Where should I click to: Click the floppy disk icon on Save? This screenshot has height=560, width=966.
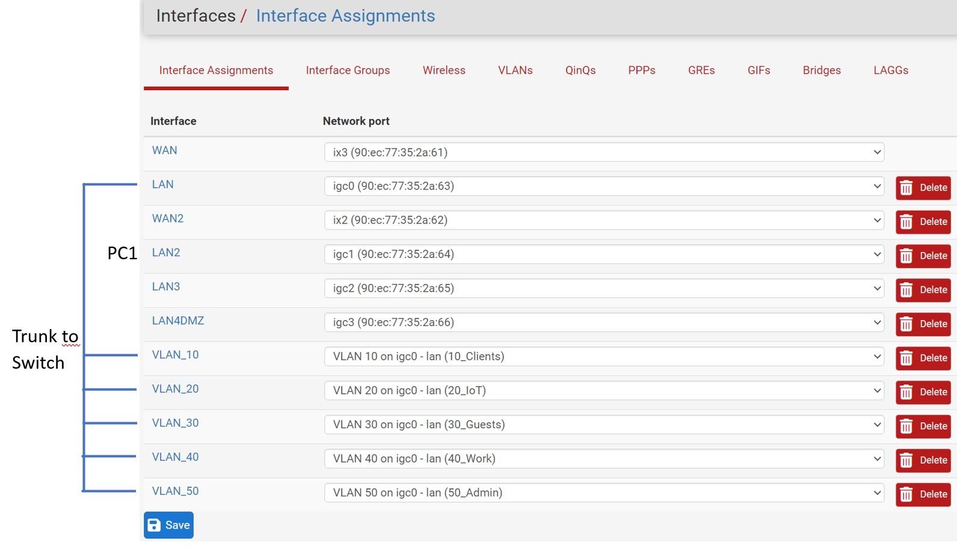[x=154, y=525]
